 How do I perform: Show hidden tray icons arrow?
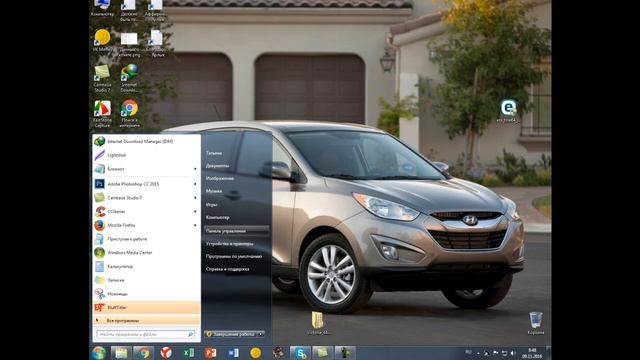(478, 353)
